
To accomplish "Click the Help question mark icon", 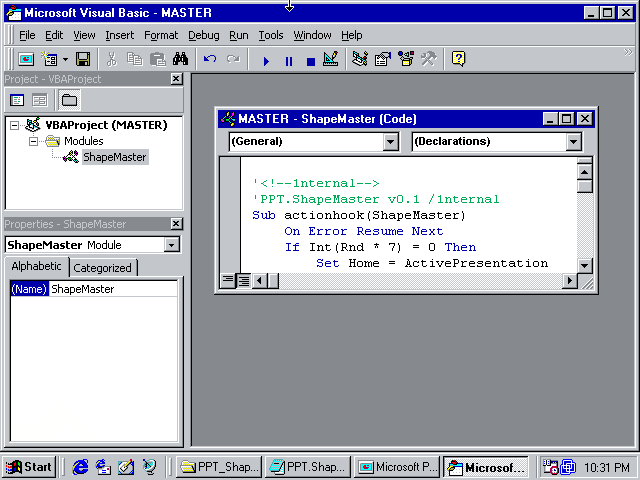I will (x=458, y=59).
